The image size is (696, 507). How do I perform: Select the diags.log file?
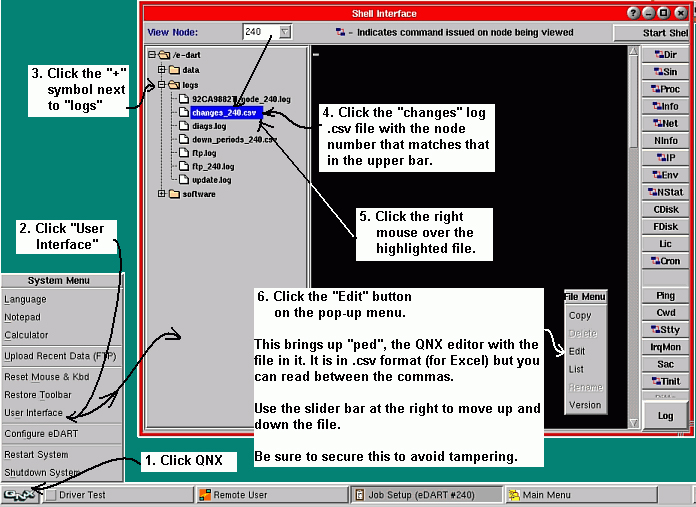point(209,127)
